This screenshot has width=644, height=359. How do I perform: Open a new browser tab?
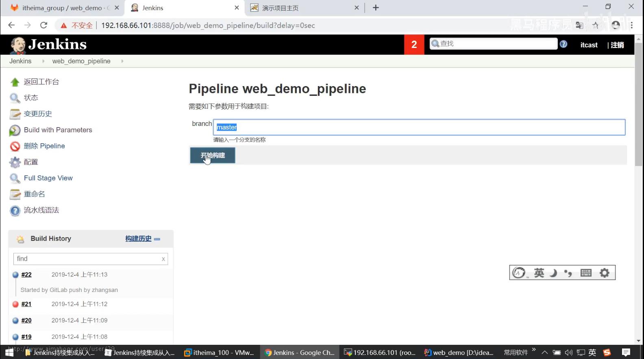(x=376, y=8)
